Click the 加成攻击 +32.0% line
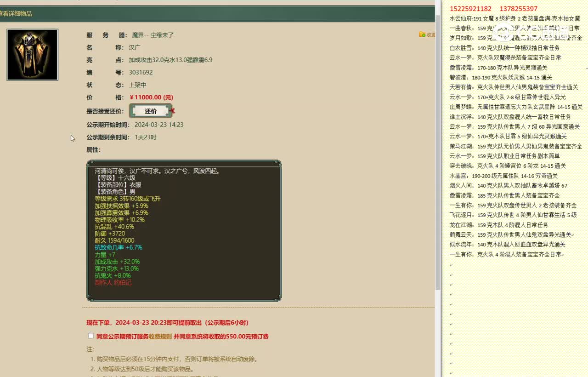 (117, 262)
